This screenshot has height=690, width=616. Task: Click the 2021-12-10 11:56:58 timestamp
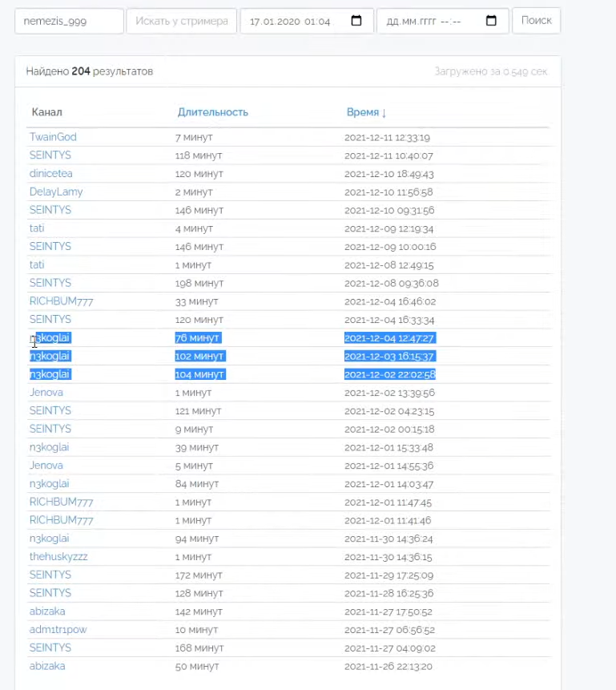[x=389, y=192]
